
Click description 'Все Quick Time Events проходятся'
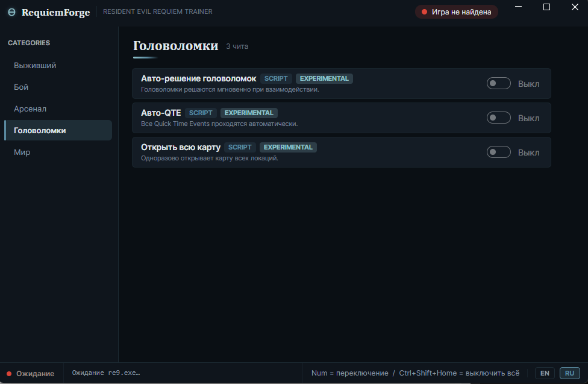219,124
